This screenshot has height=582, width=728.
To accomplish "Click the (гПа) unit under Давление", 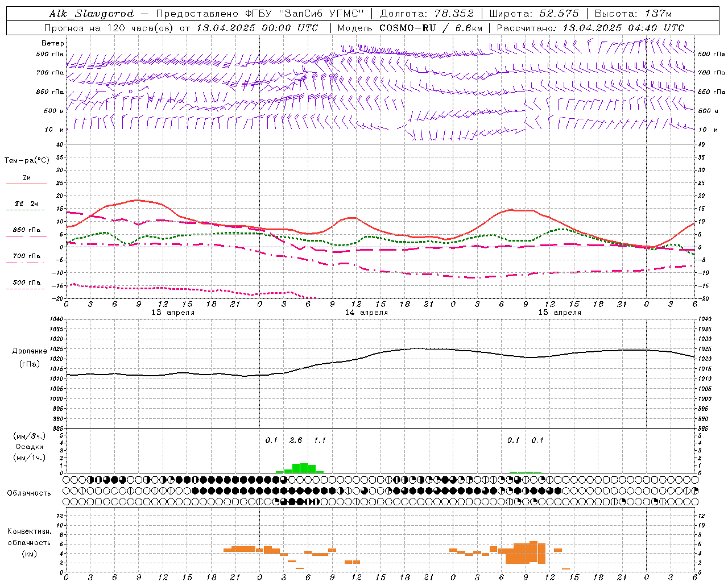I will tap(30, 364).
